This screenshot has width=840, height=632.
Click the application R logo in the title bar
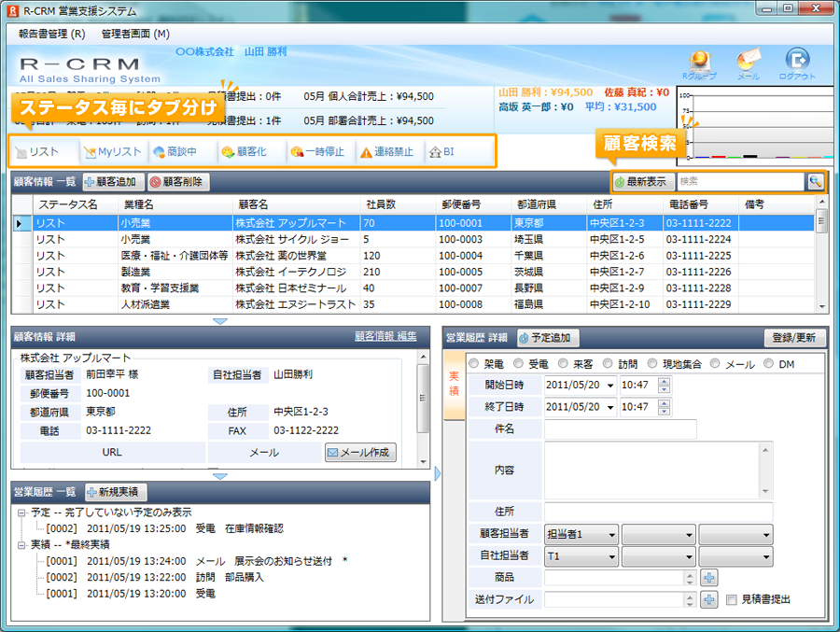[13, 10]
